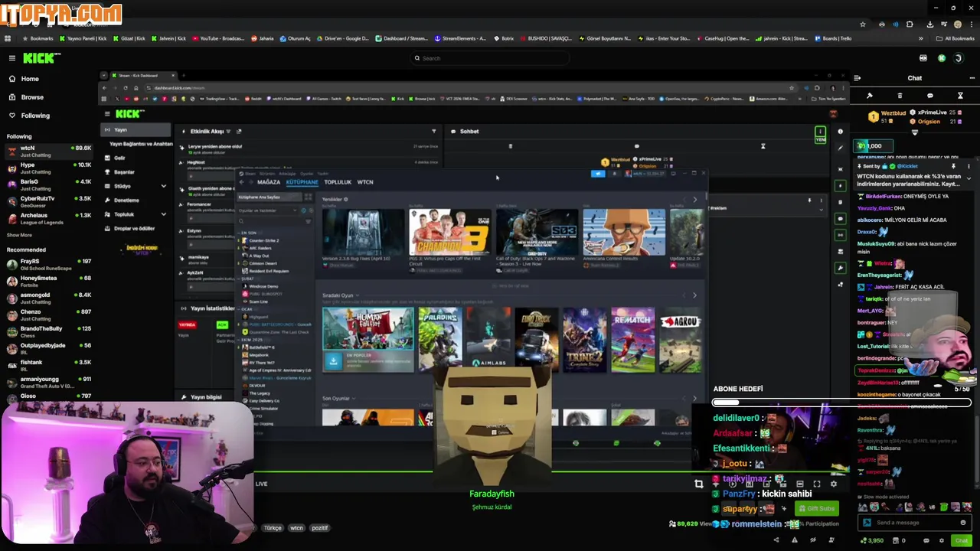The image size is (980, 551).
Task: Expand Topluluk submenu chevron in dashboard
Action: tap(163, 214)
